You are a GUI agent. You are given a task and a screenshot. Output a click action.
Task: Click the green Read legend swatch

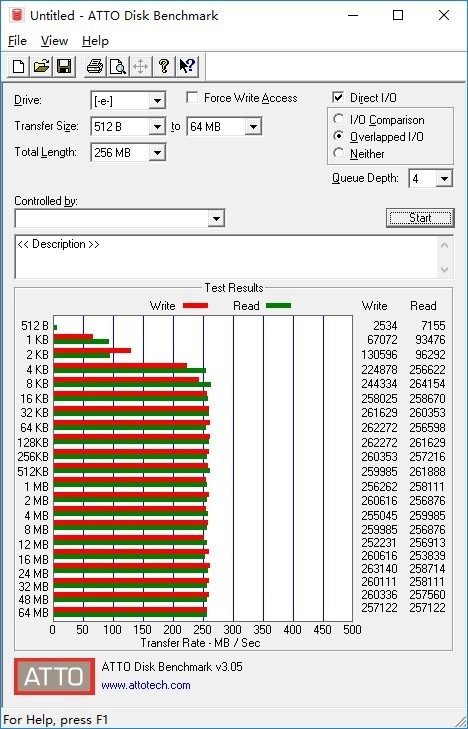coord(279,305)
